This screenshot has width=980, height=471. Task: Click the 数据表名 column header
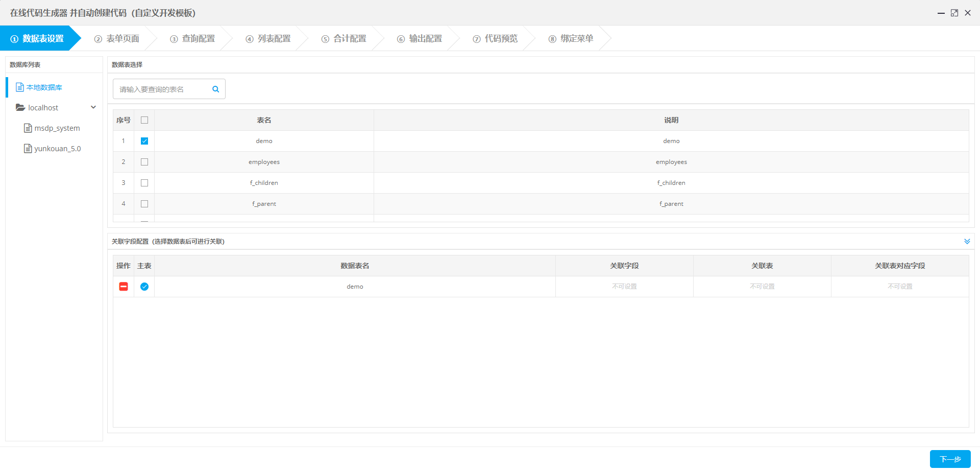(355, 266)
